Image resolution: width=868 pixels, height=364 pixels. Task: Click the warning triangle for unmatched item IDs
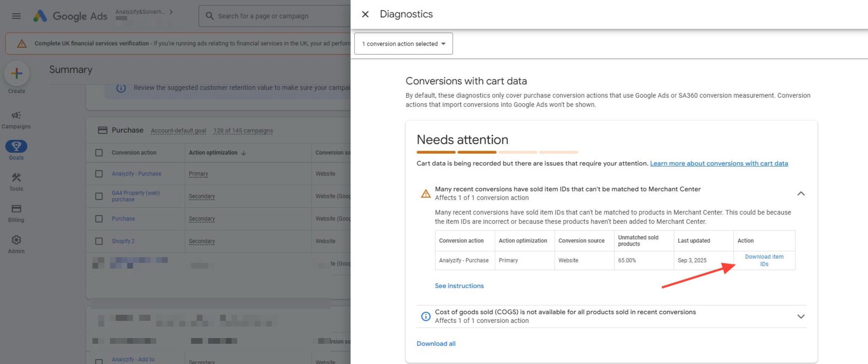pyautogui.click(x=426, y=193)
